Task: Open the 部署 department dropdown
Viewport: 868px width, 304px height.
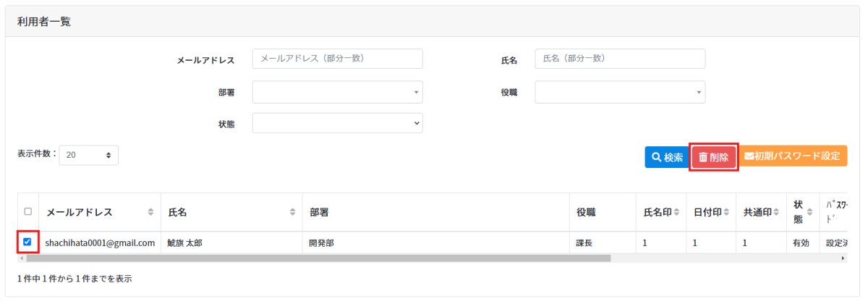Action: click(337, 92)
